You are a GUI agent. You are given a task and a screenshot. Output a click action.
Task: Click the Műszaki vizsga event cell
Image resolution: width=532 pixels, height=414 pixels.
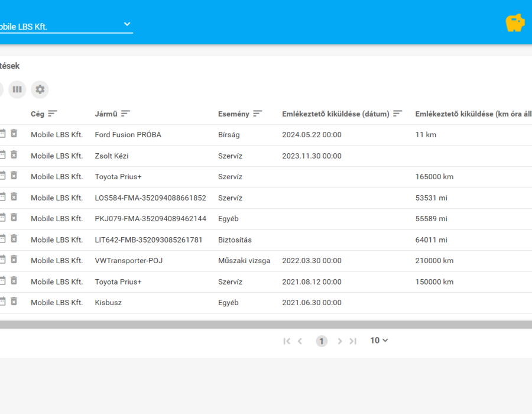coord(244,261)
